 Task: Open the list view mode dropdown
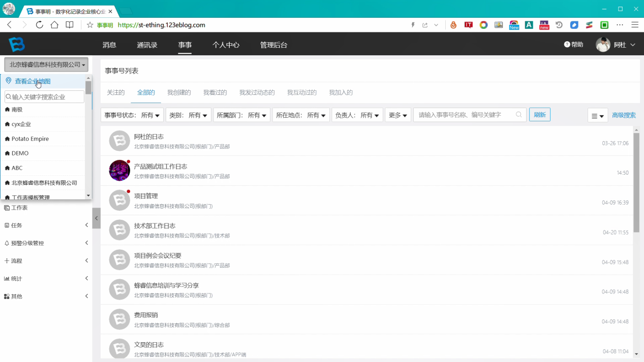point(598,115)
